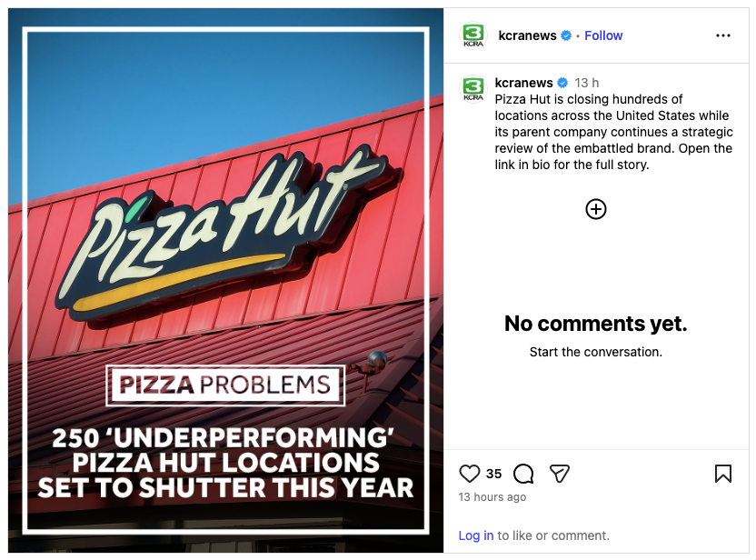The image size is (756, 560).
Task: Follow the kcranews account
Action: tap(603, 35)
